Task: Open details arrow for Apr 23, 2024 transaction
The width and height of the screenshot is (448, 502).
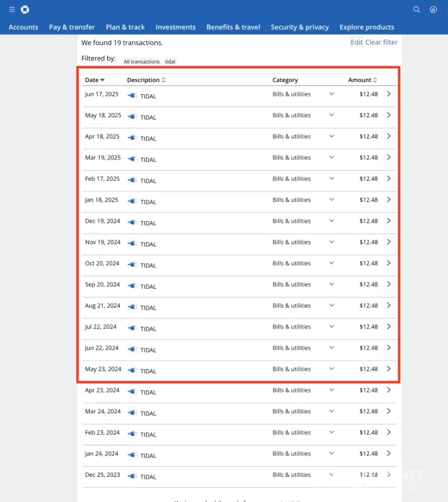Action: coord(389,390)
